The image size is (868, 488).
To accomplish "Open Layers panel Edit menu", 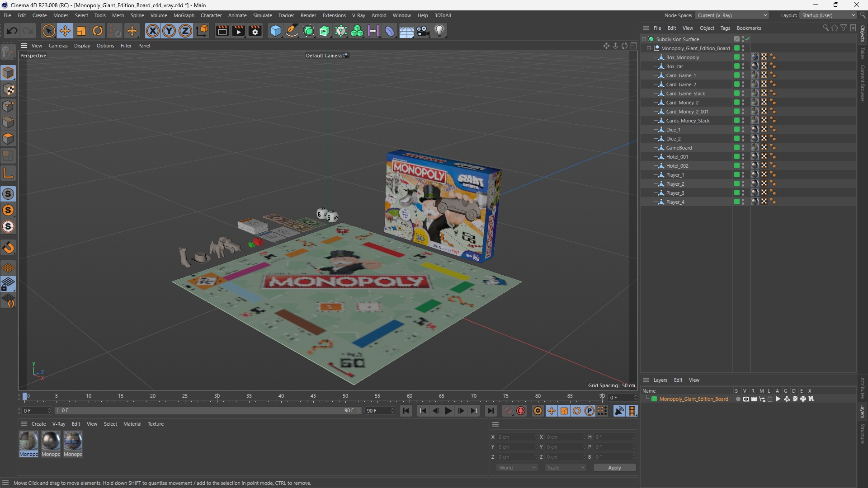I will pyautogui.click(x=678, y=380).
